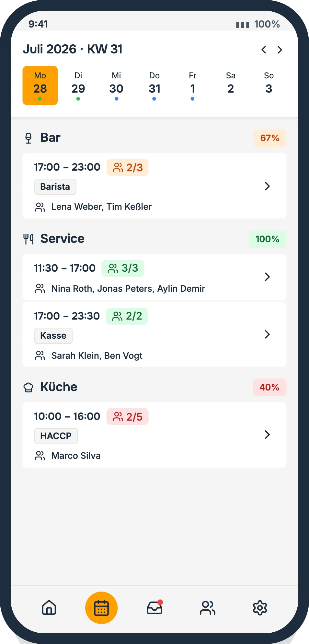Open the inbox with red notification
Screen dimensions: 309x644
point(154,607)
